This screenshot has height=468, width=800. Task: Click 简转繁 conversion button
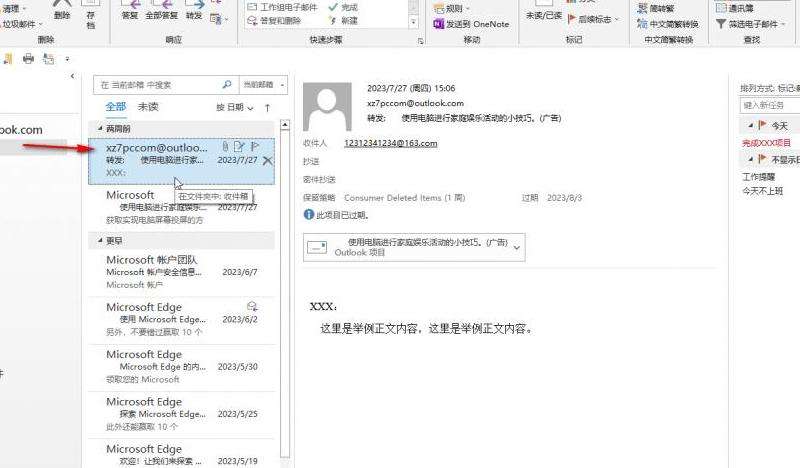click(656, 9)
